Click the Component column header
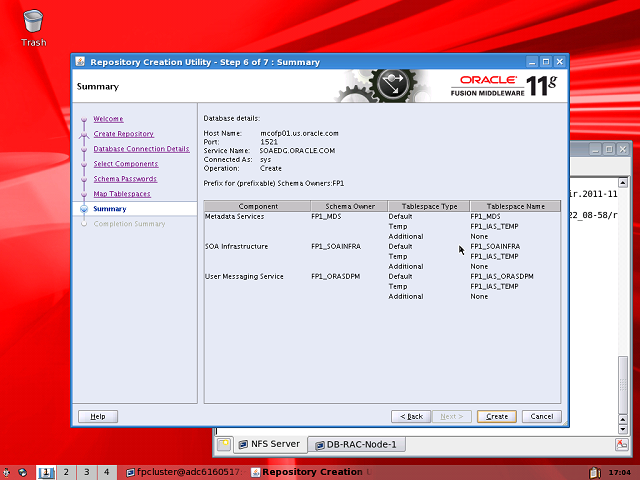The height and width of the screenshot is (480, 640). pos(258,206)
